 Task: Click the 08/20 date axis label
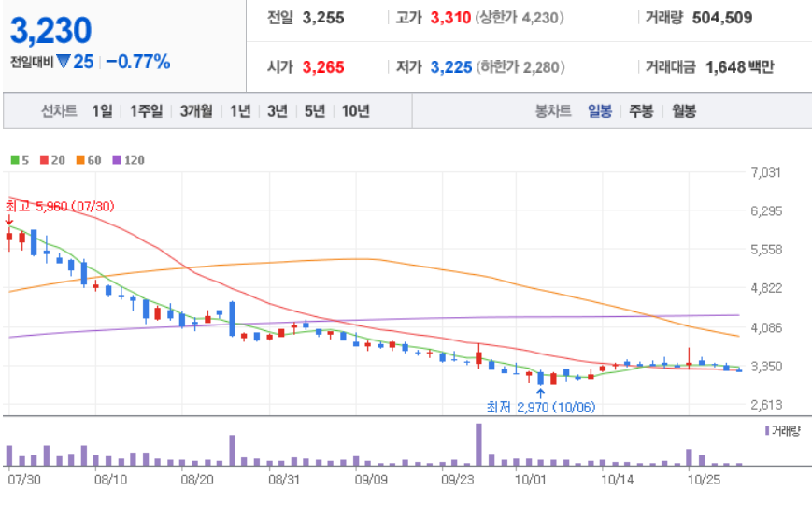point(197,480)
